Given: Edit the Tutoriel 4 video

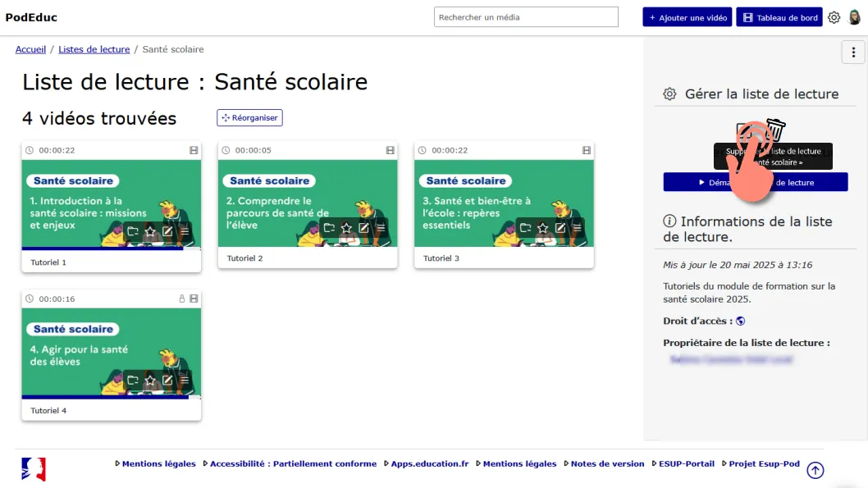Looking at the screenshot, I should pyautogui.click(x=167, y=380).
